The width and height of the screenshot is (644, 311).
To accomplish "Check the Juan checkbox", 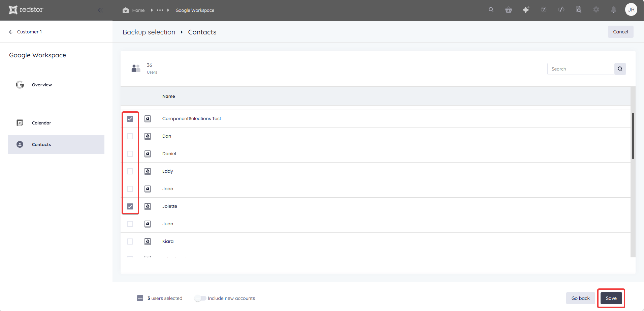I will pyautogui.click(x=130, y=224).
